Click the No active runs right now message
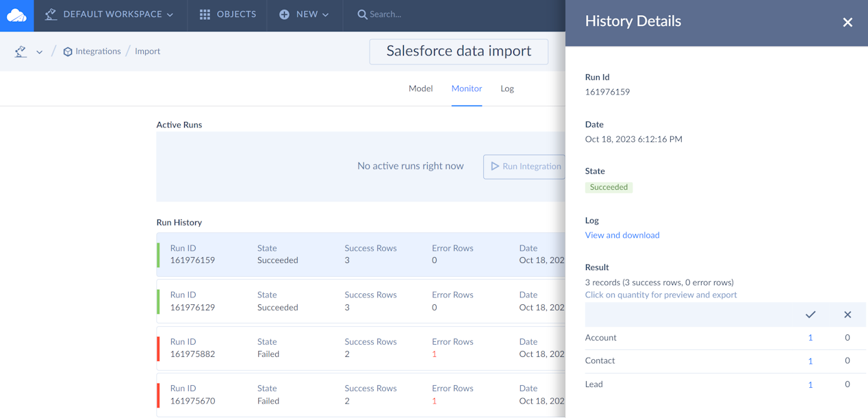The height and width of the screenshot is (418, 868). [x=411, y=166]
